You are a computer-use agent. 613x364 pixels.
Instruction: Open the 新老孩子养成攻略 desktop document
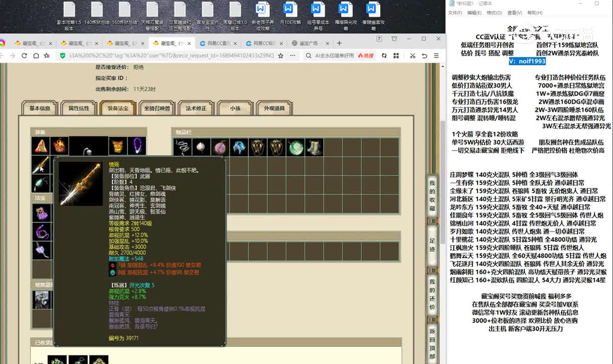point(262,17)
